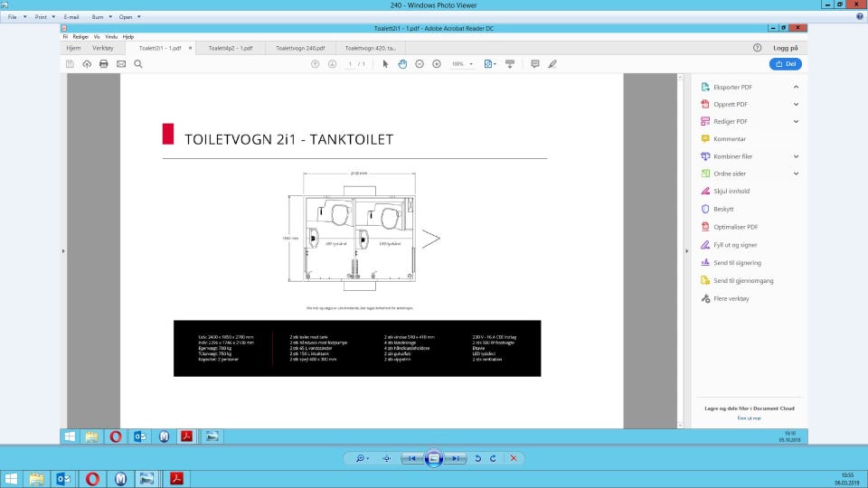This screenshot has height=488, width=868.
Task: Open the Photo Viewer File menu
Action: pyautogui.click(x=13, y=17)
